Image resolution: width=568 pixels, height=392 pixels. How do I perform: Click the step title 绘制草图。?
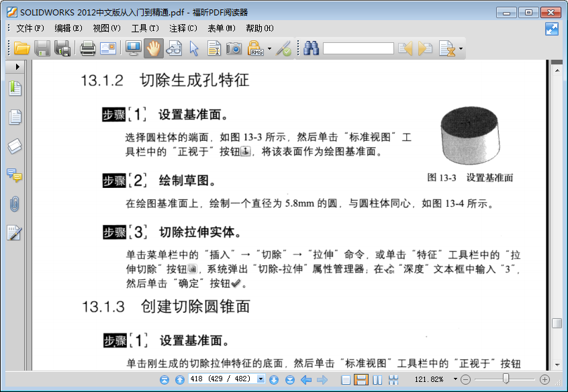pyautogui.click(x=187, y=181)
